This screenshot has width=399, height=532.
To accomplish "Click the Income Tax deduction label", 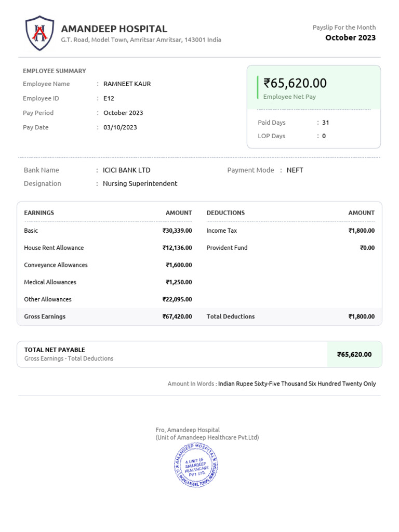I will pos(221,231).
